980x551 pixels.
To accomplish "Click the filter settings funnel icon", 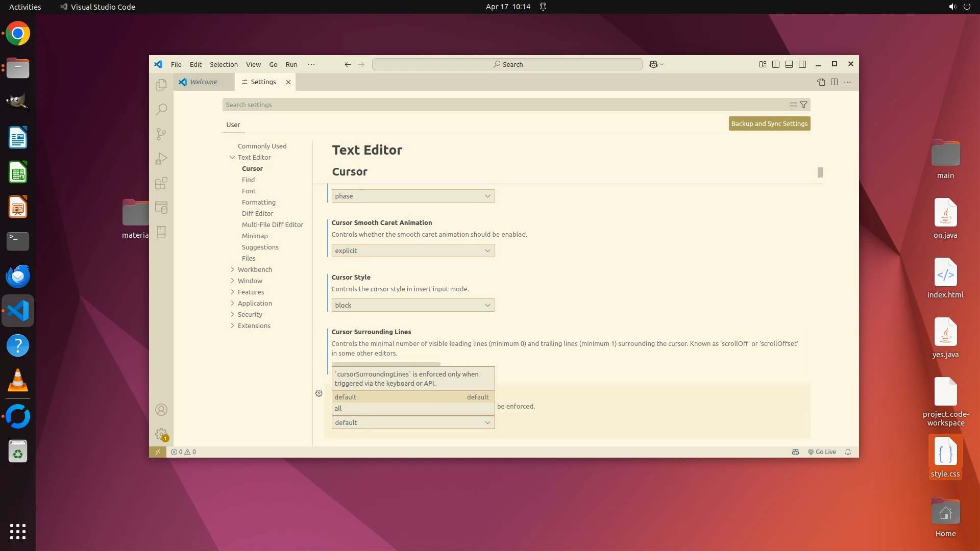I will click(803, 105).
